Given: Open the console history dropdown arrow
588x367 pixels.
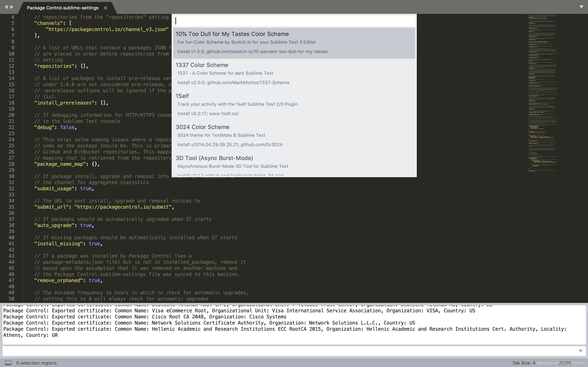Looking at the screenshot, I should click(x=580, y=351).
